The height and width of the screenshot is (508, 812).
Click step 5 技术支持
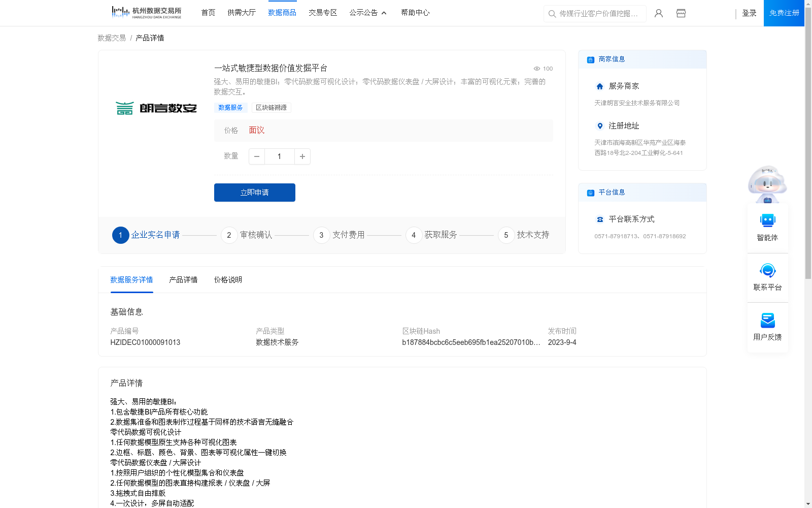pos(524,235)
